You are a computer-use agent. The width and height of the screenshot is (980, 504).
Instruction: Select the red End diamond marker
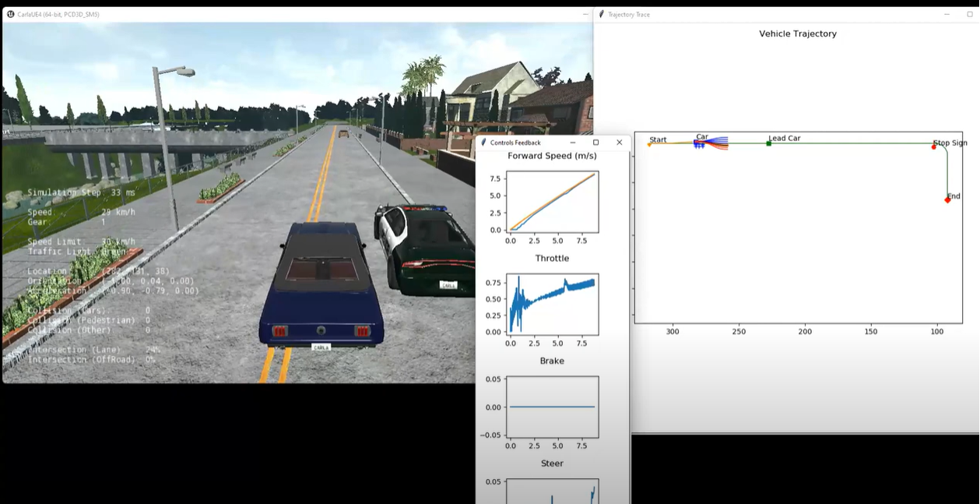point(947,200)
